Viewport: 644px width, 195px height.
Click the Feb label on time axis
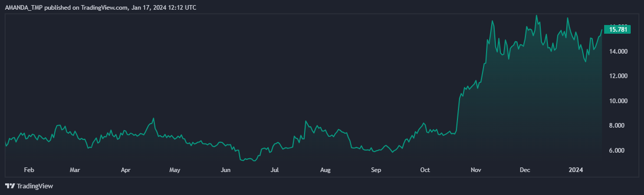tap(29, 169)
